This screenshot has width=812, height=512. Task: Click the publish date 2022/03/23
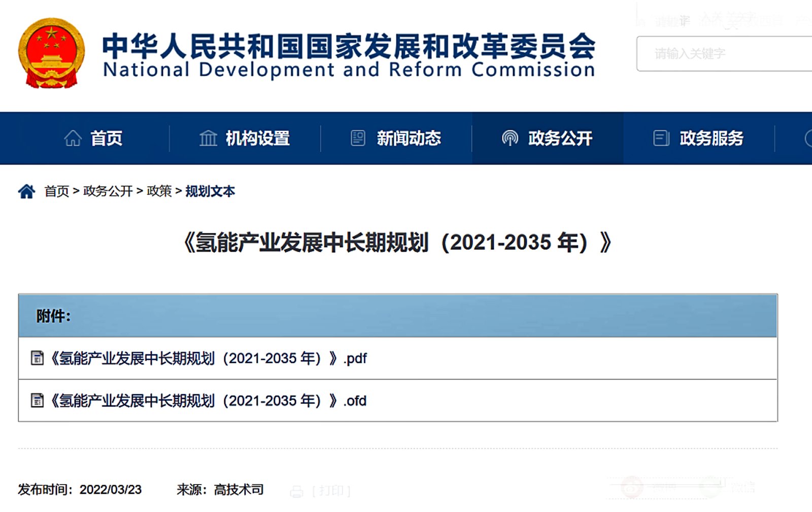[x=111, y=490]
